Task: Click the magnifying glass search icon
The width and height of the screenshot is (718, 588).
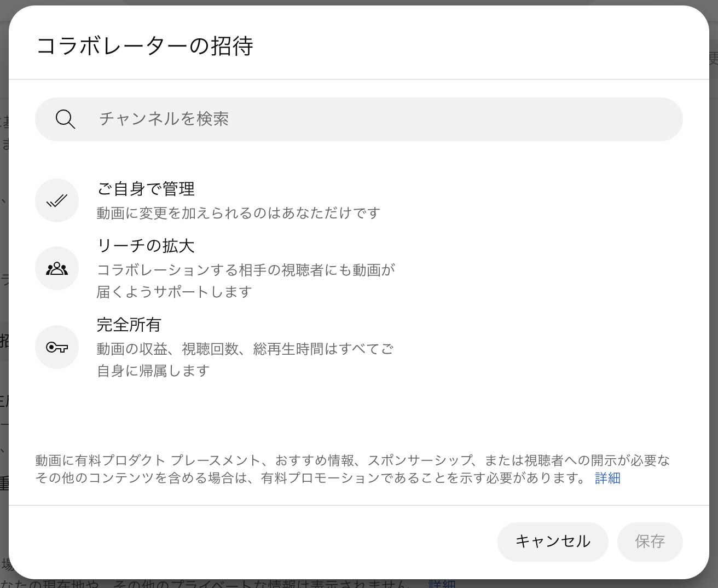Action: [65, 119]
